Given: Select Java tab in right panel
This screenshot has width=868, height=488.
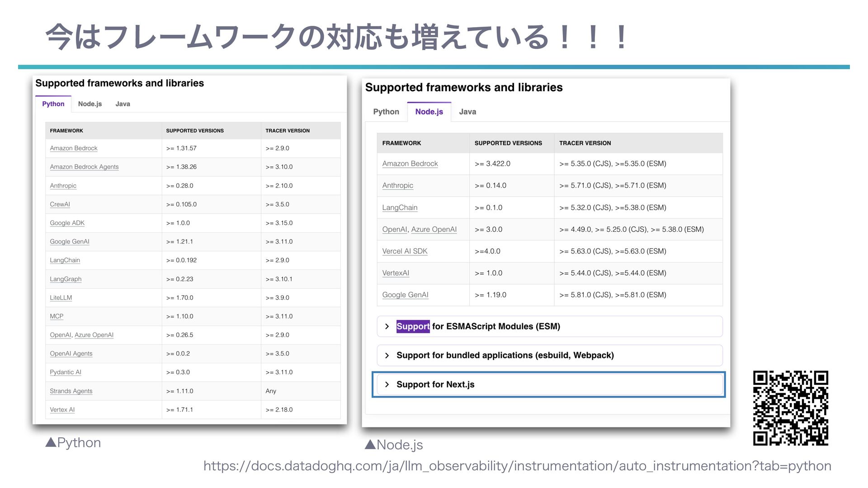Looking at the screenshot, I should click(x=467, y=112).
